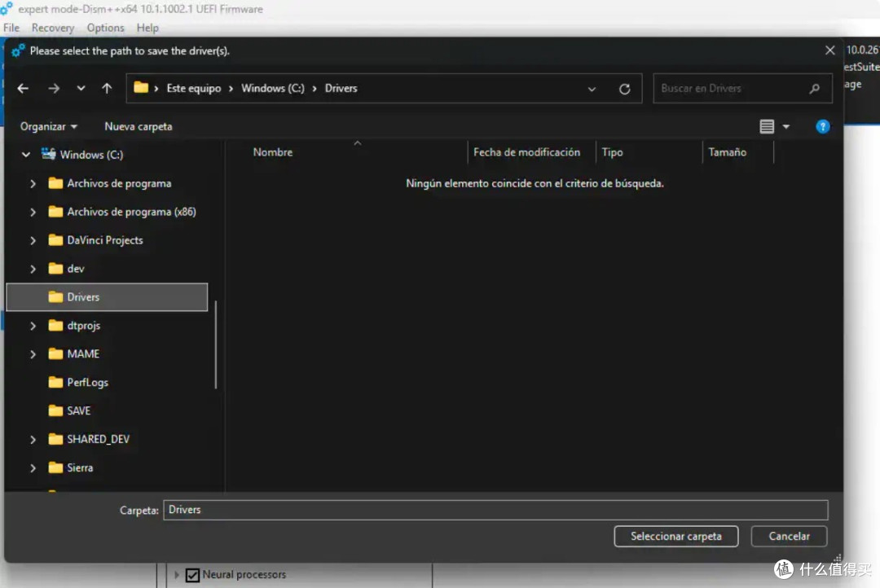This screenshot has width=880, height=588.
Task: Open the address bar history chevron
Action: [592, 88]
